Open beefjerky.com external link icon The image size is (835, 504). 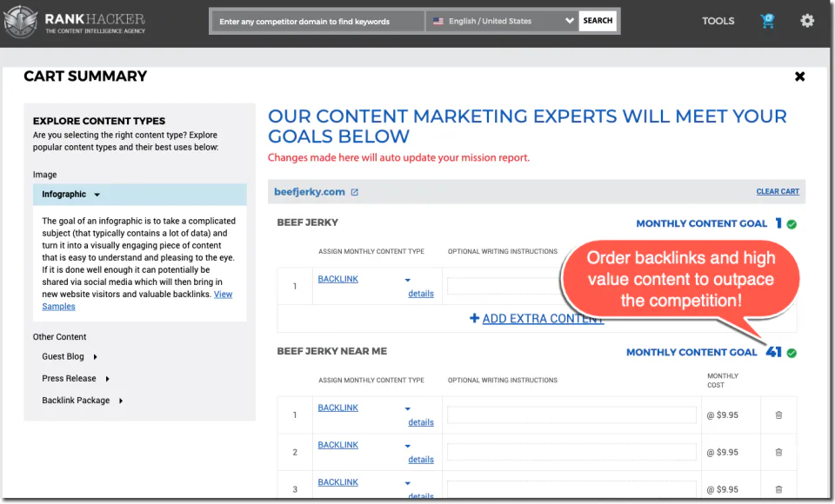tap(355, 192)
